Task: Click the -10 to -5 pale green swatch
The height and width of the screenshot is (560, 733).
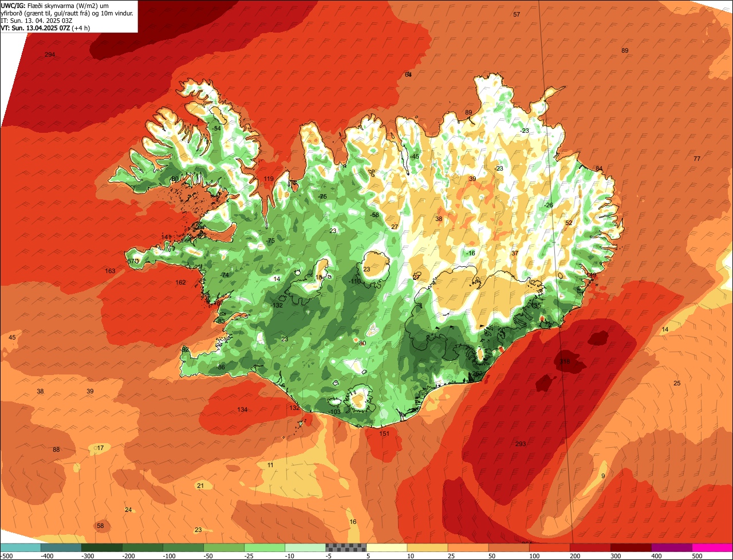Action: [x=305, y=547]
